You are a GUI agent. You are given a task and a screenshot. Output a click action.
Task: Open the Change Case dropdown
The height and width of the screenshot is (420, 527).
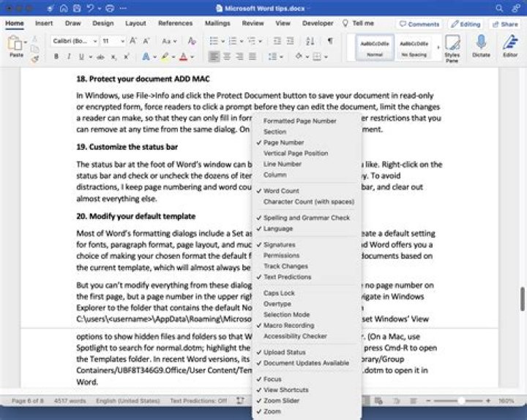pyautogui.click(x=169, y=41)
